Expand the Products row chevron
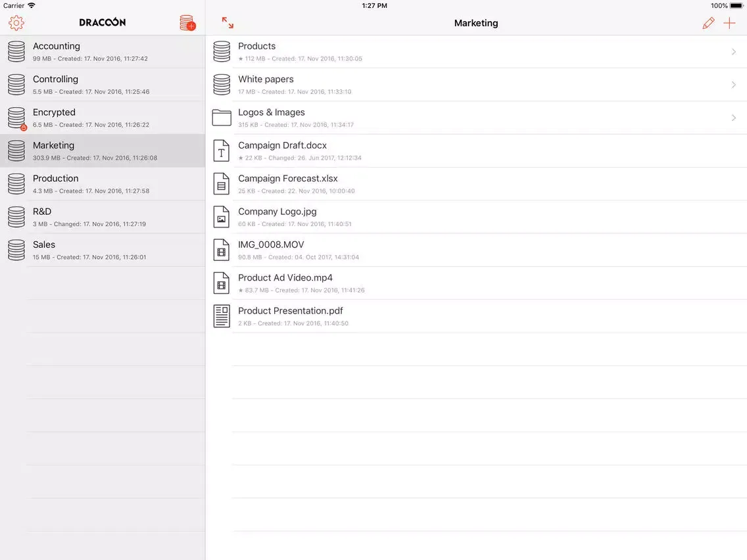747x560 pixels. [734, 51]
